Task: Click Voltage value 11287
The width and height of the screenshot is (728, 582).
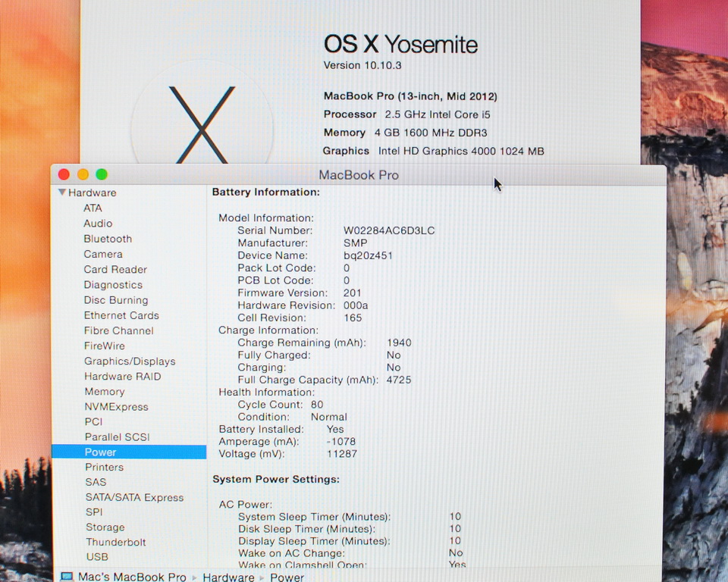Action: (342, 454)
